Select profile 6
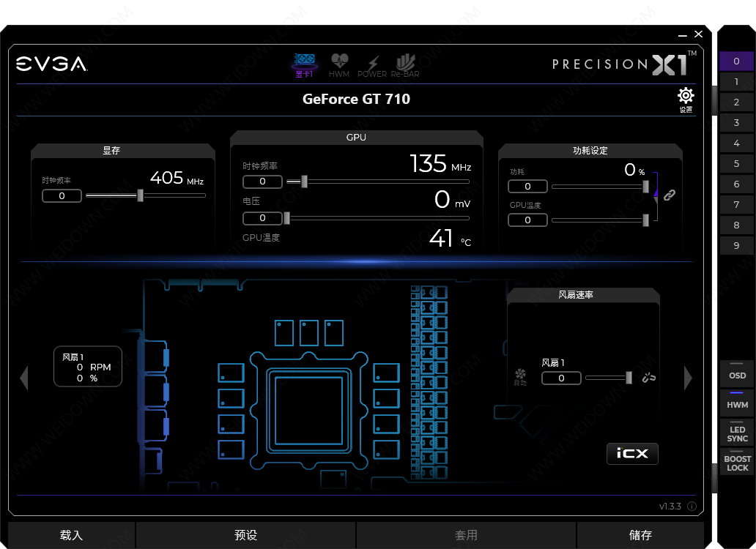756x549 pixels. point(736,184)
